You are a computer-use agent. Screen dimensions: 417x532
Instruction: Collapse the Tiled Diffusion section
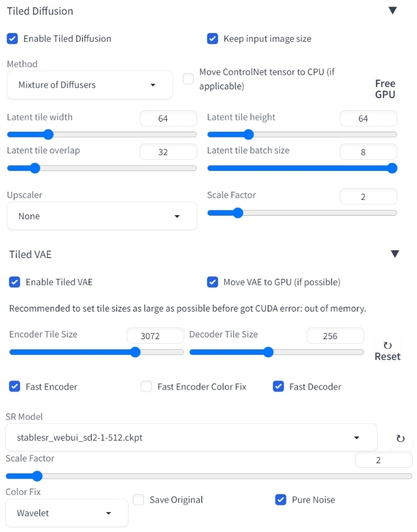click(x=392, y=11)
